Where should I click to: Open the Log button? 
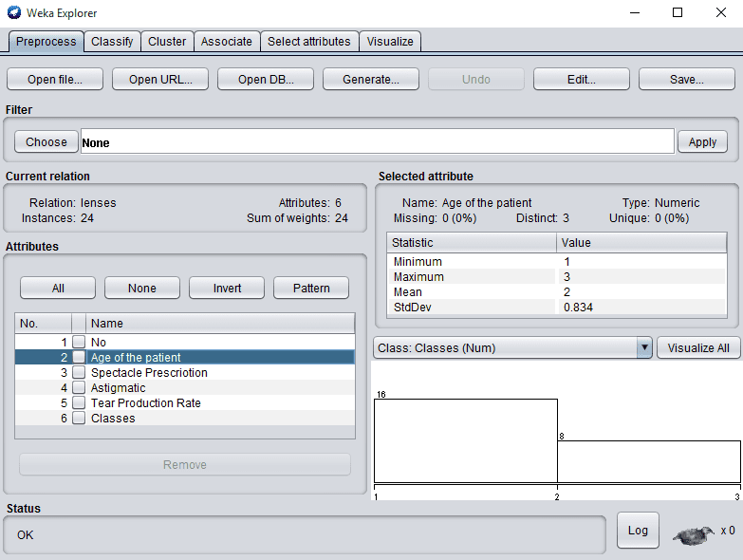click(x=638, y=531)
